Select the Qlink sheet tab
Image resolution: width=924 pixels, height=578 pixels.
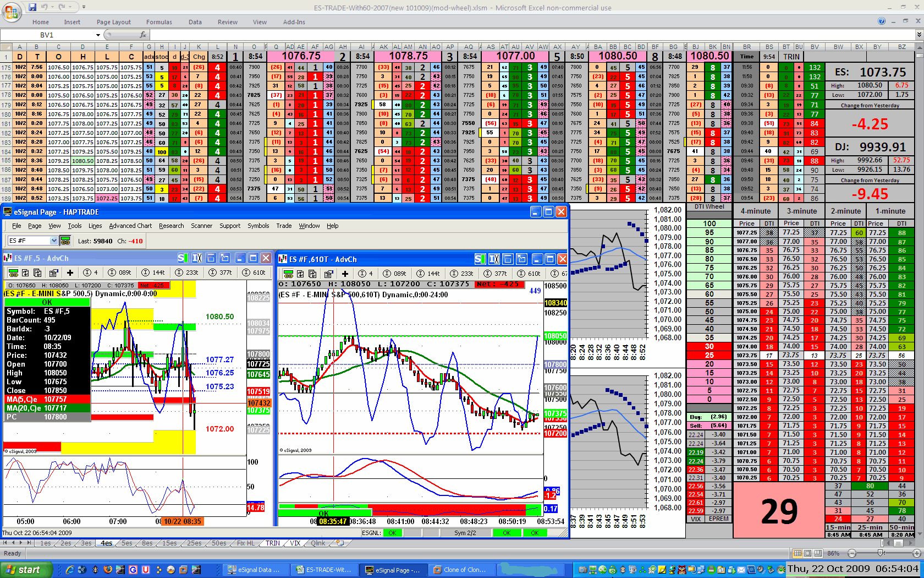[x=318, y=543]
